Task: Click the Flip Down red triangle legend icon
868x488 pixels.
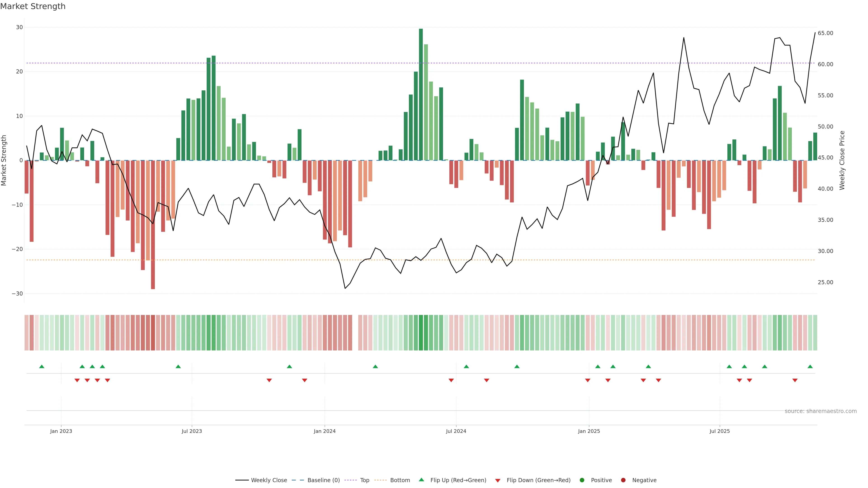Action: pos(498,481)
